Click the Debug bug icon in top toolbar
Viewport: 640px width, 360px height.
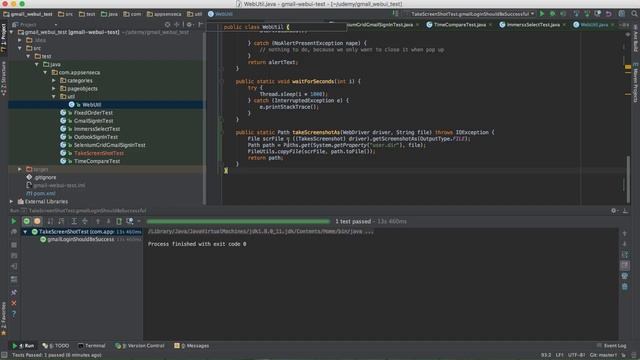click(x=553, y=14)
